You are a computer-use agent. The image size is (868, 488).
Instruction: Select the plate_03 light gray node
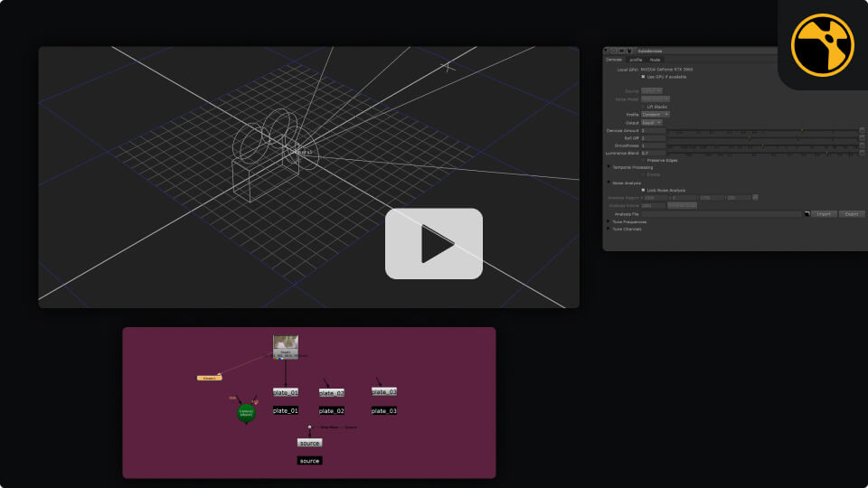(384, 391)
